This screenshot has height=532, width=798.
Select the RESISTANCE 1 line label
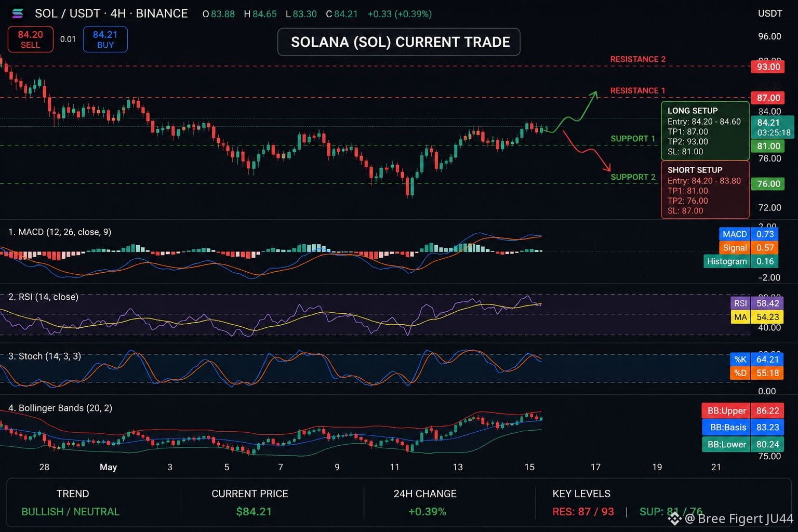(637, 90)
